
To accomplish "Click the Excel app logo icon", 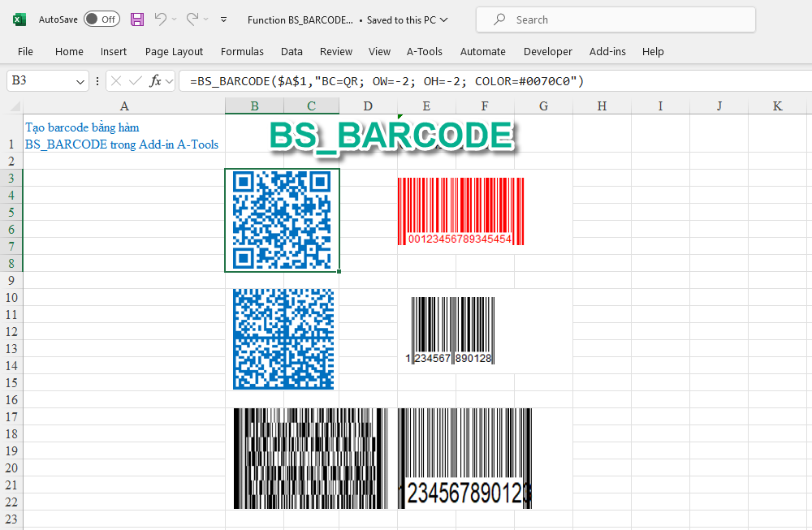I will [19, 19].
